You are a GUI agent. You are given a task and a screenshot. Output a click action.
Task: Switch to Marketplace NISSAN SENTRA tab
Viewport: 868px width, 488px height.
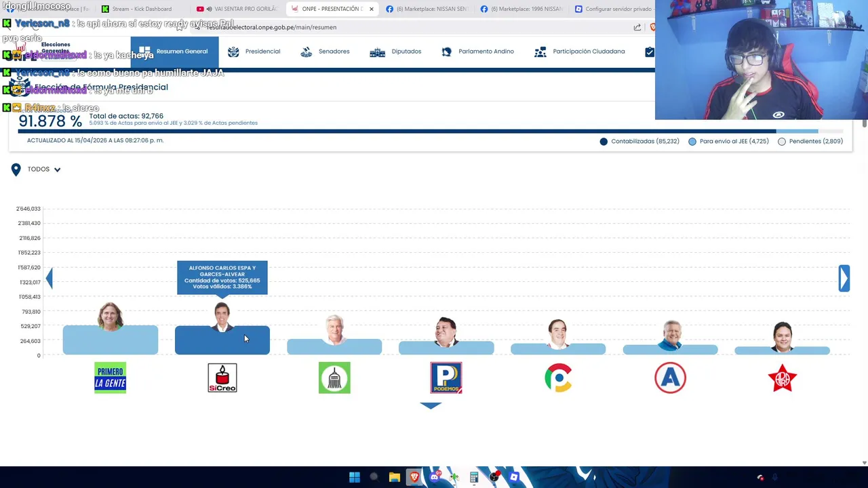[427, 9]
